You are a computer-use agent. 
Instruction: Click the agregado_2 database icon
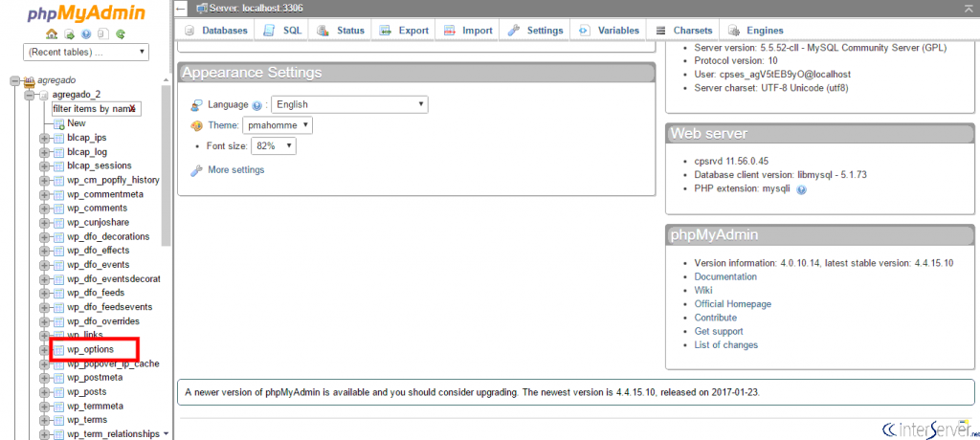pyautogui.click(x=44, y=95)
